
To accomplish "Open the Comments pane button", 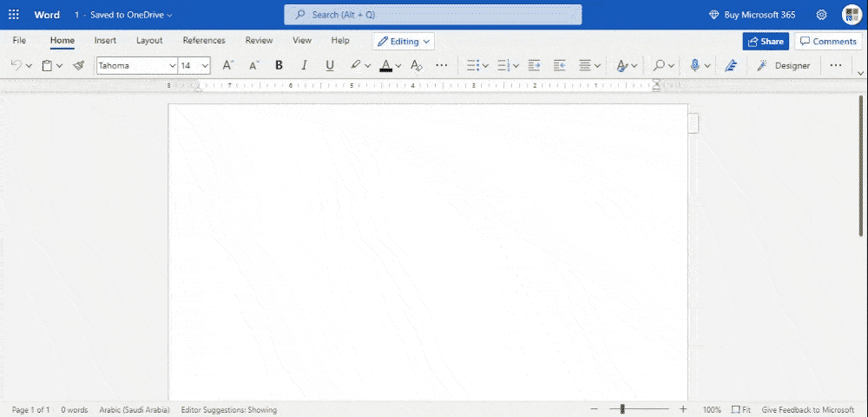I will coord(827,42).
